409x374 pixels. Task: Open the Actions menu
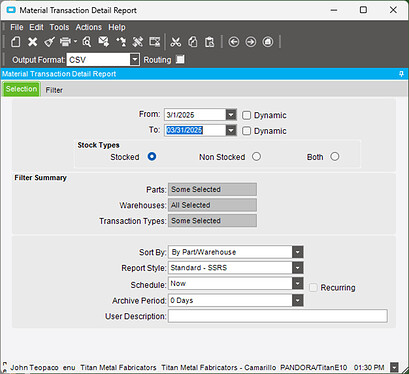point(88,27)
